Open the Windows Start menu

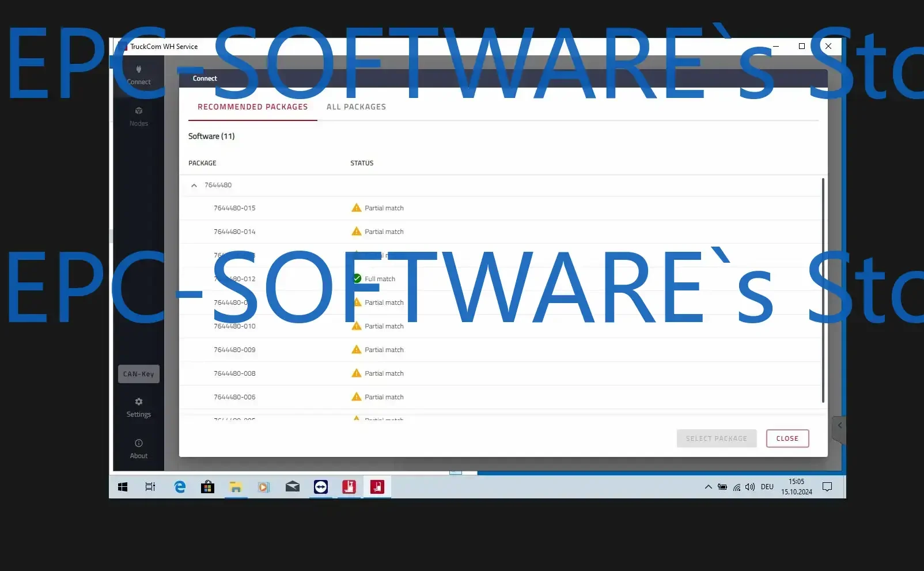(123, 487)
